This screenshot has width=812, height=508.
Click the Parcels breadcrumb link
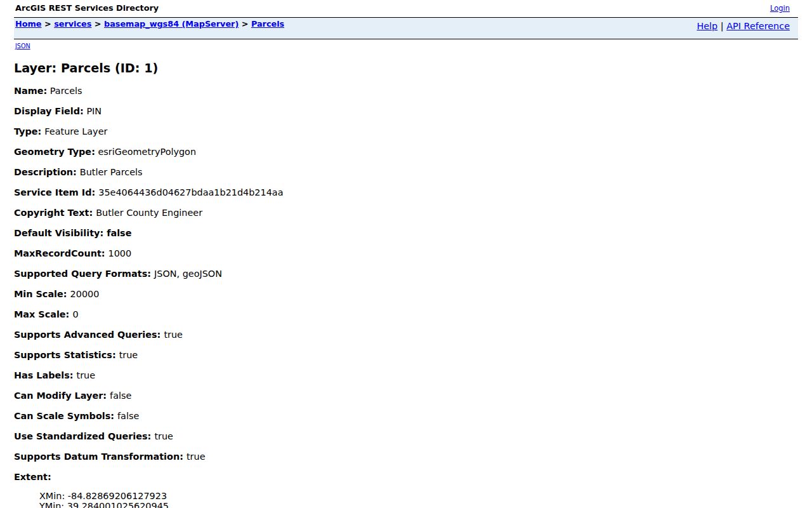pos(268,24)
